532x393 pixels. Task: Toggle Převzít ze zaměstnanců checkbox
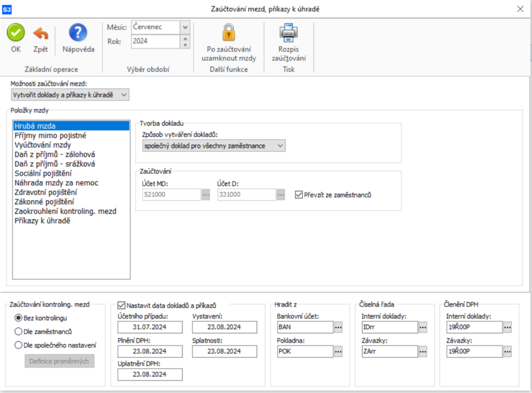298,195
